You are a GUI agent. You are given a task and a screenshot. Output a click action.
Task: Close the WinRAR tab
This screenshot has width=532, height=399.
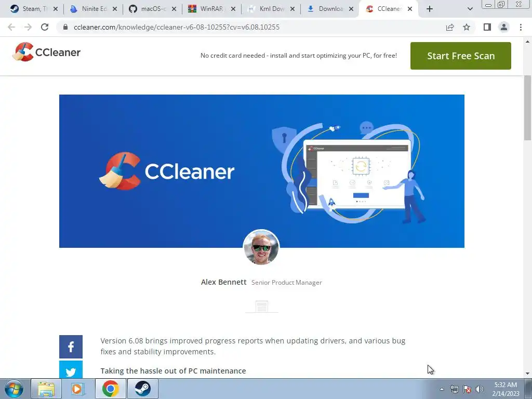[x=233, y=9]
